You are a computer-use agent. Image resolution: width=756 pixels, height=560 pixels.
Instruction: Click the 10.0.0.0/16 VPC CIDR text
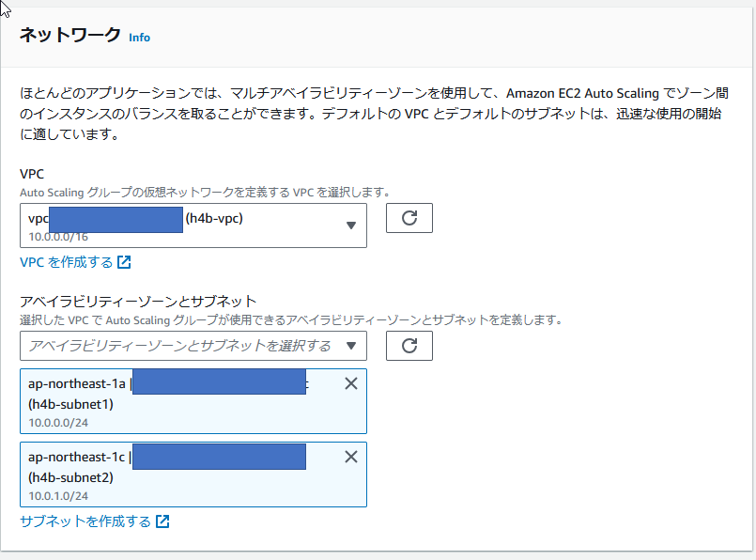pos(58,237)
